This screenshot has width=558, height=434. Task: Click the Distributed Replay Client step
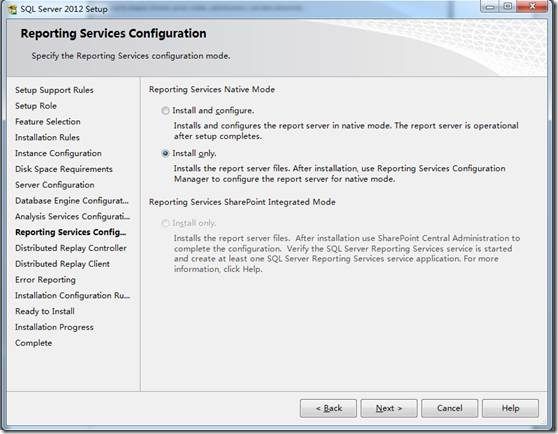tap(62, 264)
